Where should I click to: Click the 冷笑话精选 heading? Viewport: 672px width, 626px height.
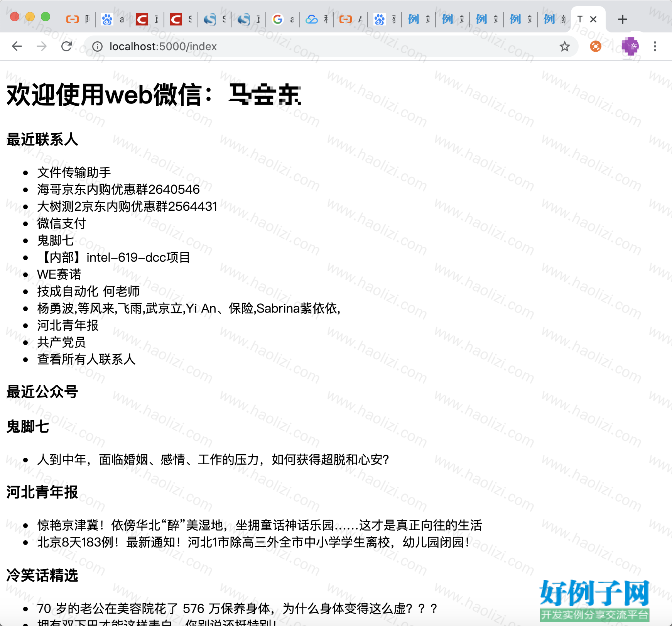pyautogui.click(x=42, y=575)
